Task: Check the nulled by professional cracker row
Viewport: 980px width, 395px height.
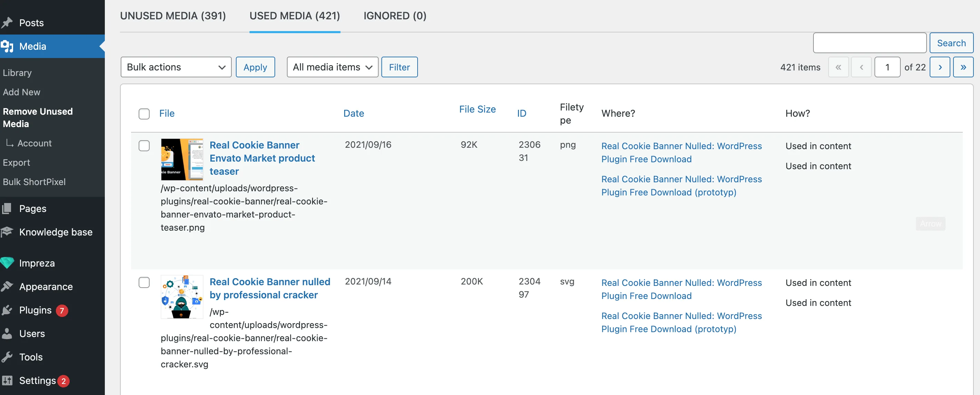Action: [x=144, y=282]
